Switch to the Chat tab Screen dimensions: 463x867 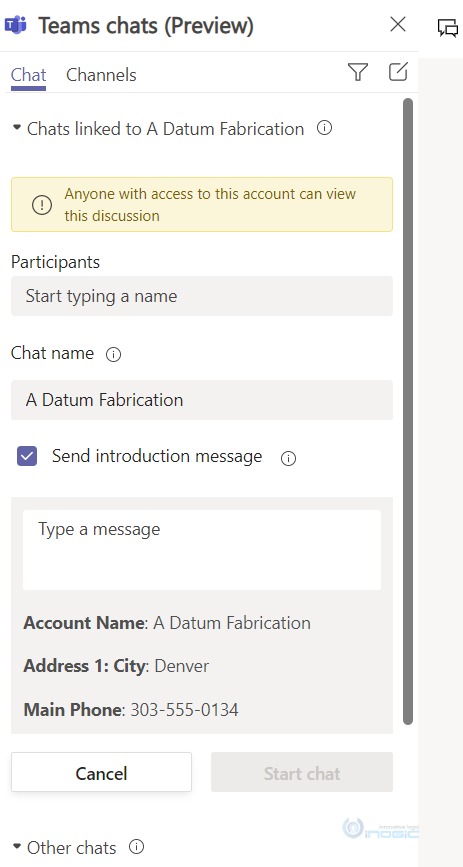[x=28, y=75]
